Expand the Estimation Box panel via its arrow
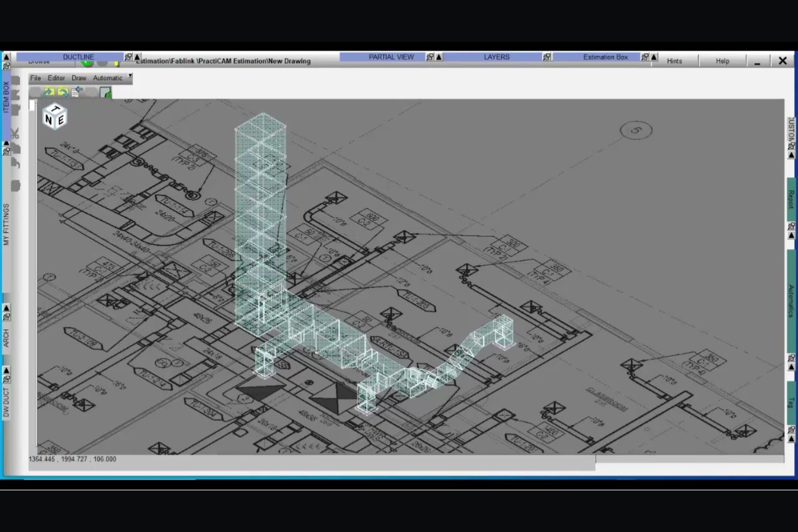The height and width of the screenshot is (532, 798). [x=653, y=57]
